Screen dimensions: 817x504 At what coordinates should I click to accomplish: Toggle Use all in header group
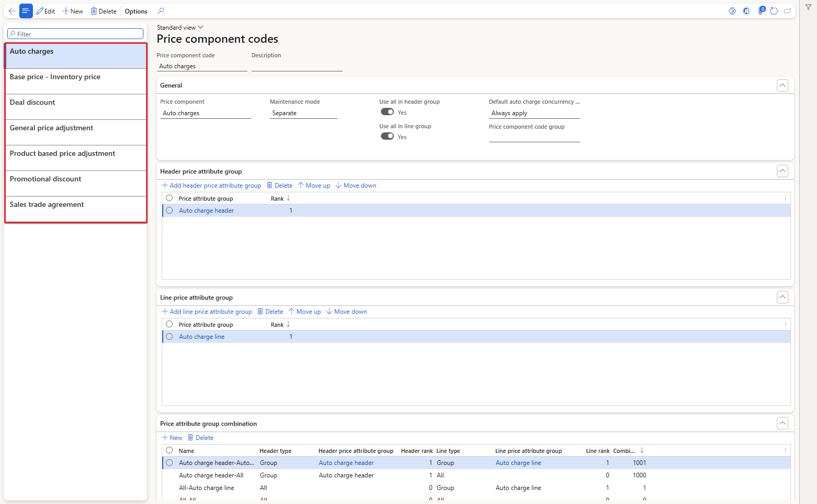point(387,112)
